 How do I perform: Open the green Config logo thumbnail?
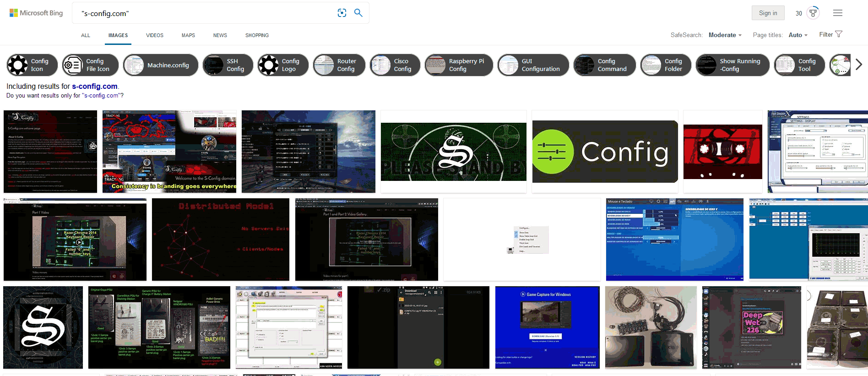(605, 152)
